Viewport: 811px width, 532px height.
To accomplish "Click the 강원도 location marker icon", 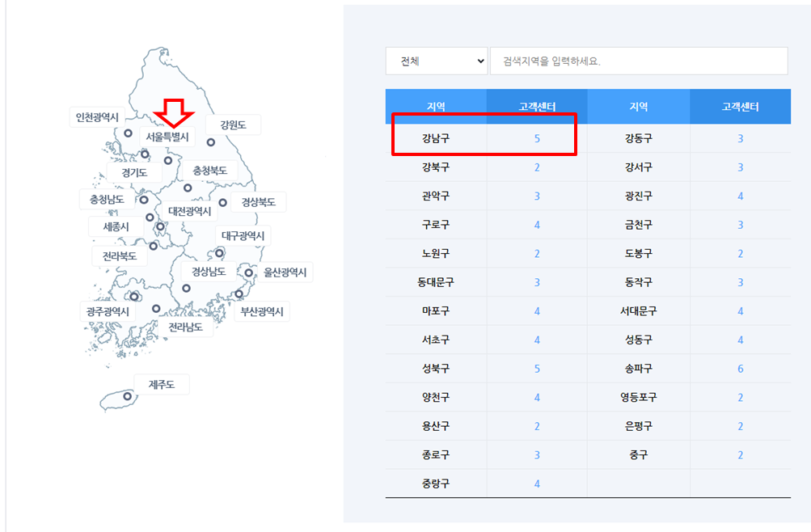I will coord(209,143).
